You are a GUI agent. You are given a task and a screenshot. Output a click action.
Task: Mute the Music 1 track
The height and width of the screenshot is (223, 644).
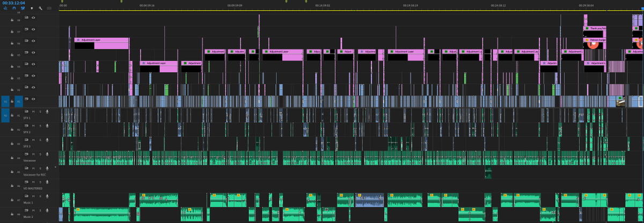(33, 197)
